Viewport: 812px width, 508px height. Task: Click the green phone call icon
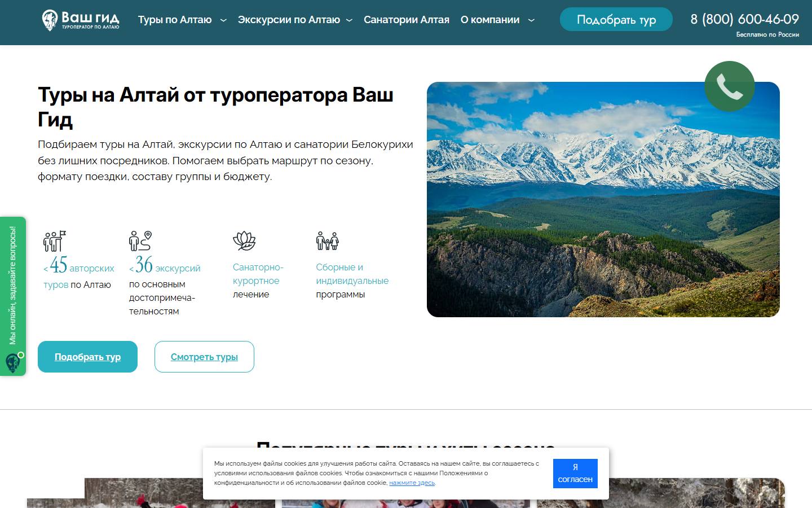730,86
